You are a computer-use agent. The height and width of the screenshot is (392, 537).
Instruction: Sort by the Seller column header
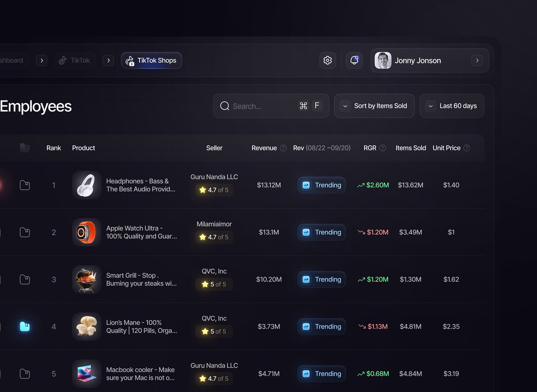click(x=214, y=148)
